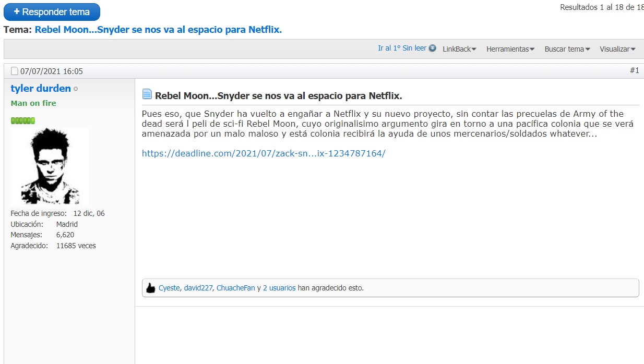Click the green reputation bar
This screenshot has height=364, width=644.
tap(22, 121)
